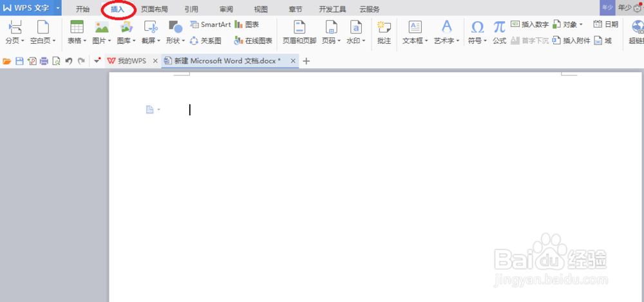The height and width of the screenshot is (302, 644).
Task: Click the open folder icon in quick toolbar
Action: click(x=6, y=61)
